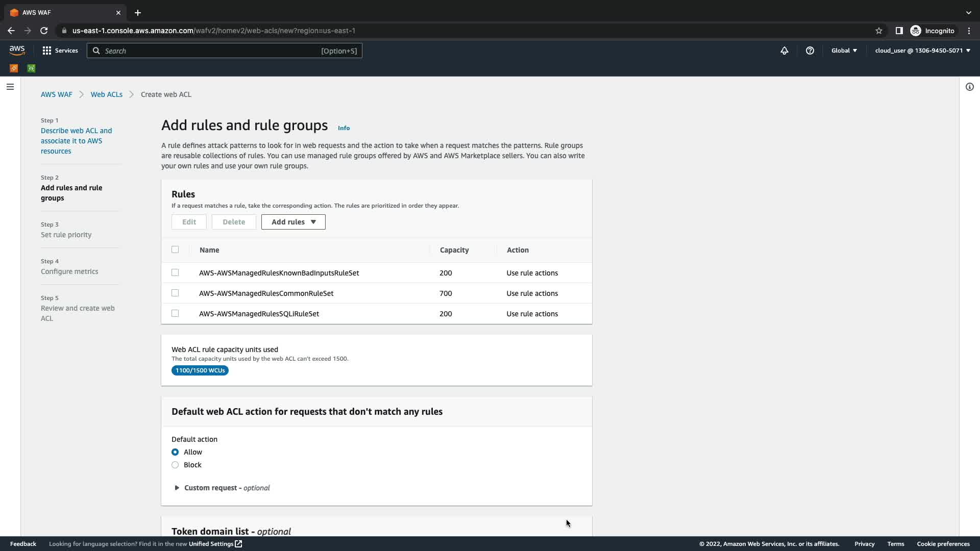Open the Global region dropdown

pyautogui.click(x=844, y=51)
